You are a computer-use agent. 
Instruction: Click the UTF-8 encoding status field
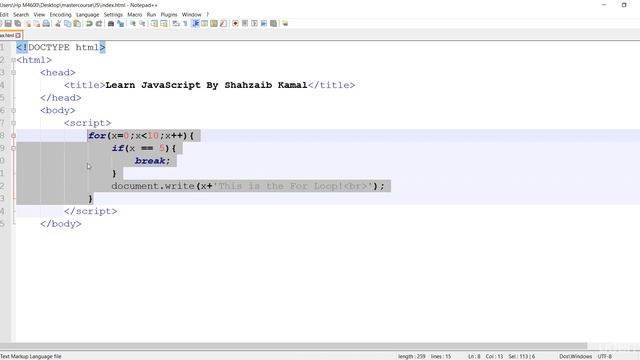(x=604, y=356)
